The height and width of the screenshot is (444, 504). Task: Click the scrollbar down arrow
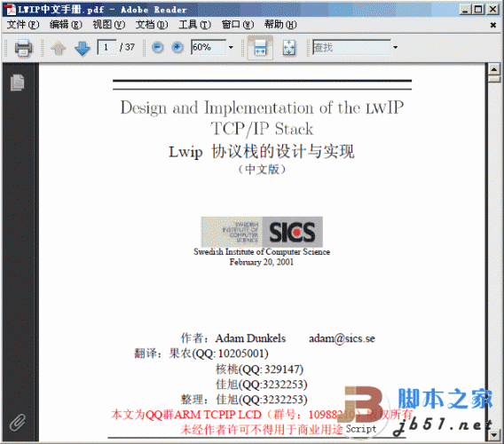[493, 435]
